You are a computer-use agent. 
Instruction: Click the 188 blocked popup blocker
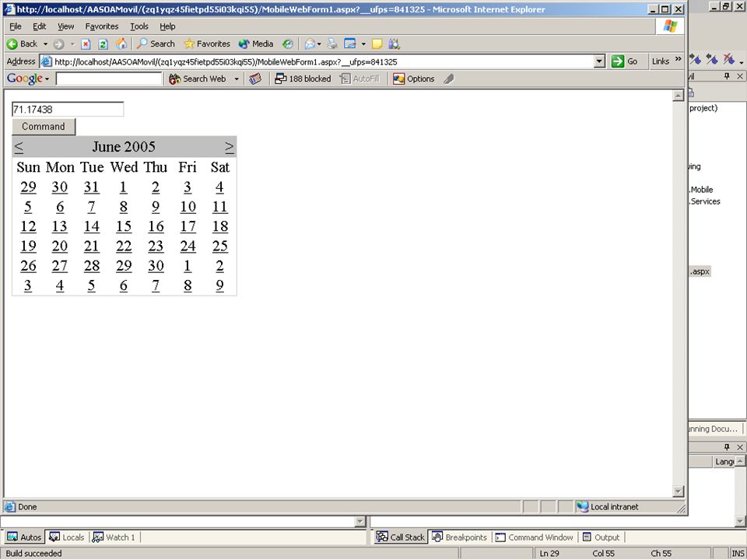pos(303,79)
